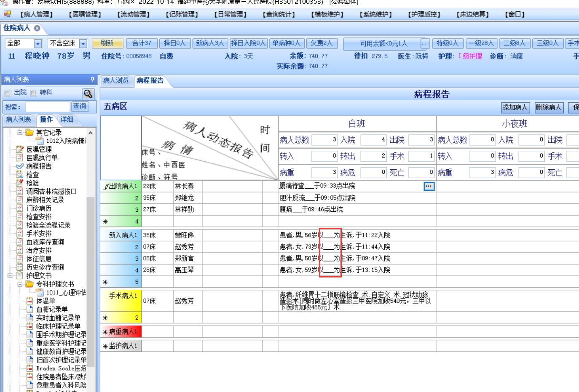Screen dimensions: 579x392
Task: Click the document icon beside 医嘱执行单
Action: [19, 157]
